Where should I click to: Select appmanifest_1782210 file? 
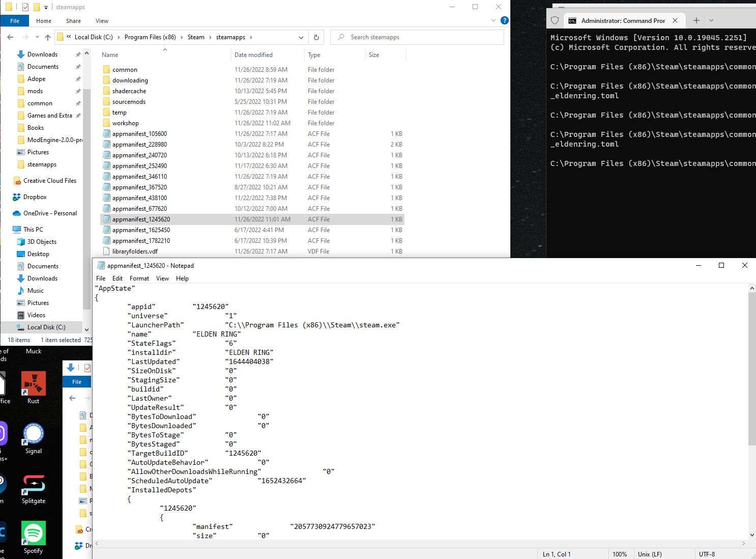click(x=141, y=241)
